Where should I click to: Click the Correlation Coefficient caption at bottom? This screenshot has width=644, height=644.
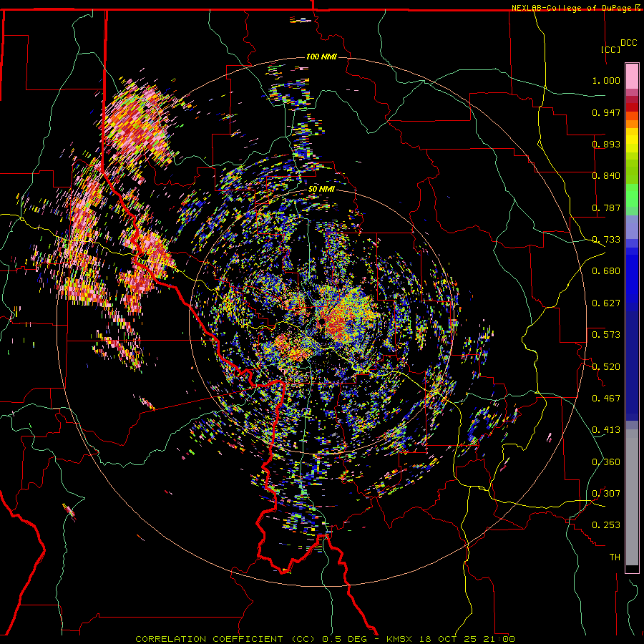tap(324, 639)
